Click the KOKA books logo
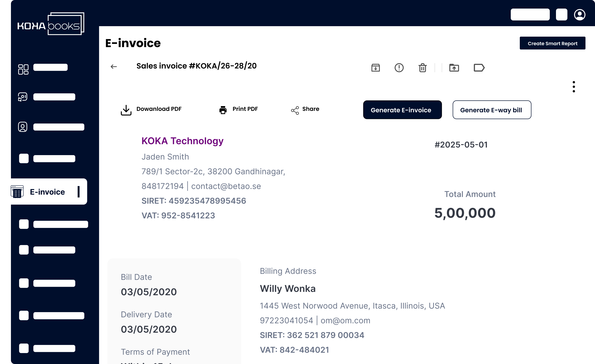The height and width of the screenshot is (364, 595). coord(51,24)
